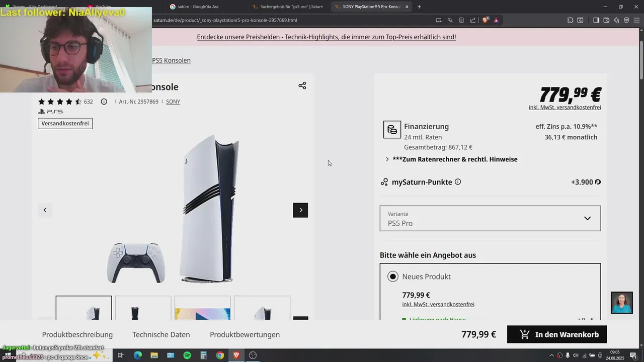Screen dimensions: 644x362
Task: Open PS5 Konsolen breadcrumb link
Action: (171, 60)
